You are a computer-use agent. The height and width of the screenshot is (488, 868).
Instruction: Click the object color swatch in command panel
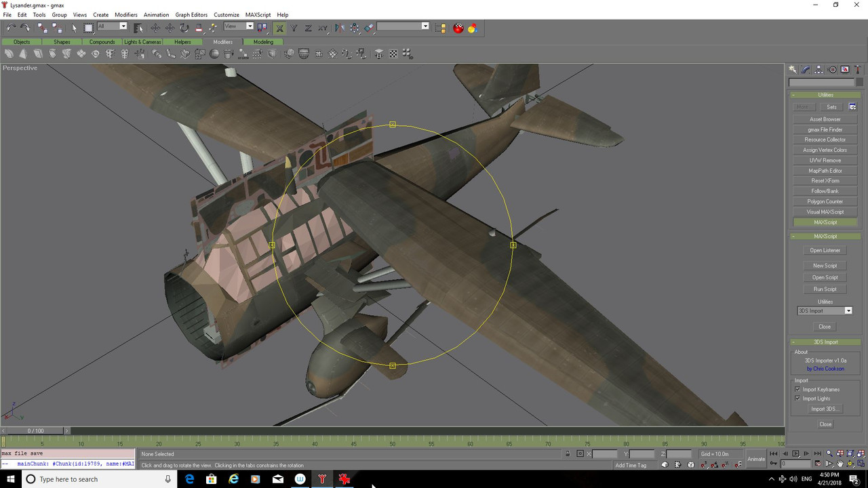(860, 82)
